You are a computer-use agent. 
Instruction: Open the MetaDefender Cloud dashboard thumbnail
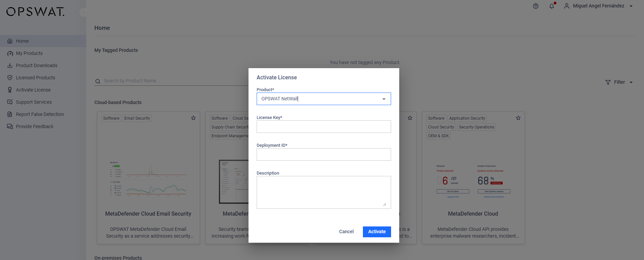[473, 181]
